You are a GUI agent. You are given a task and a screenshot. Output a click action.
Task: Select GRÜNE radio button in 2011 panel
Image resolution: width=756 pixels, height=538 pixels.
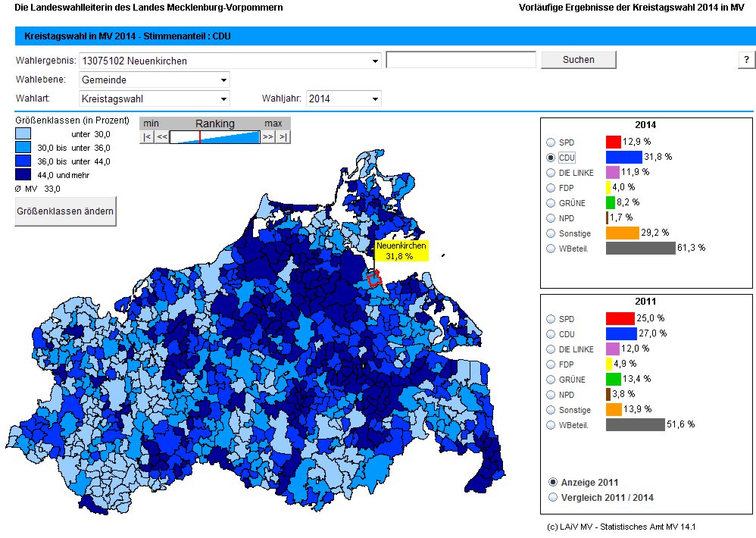click(551, 380)
